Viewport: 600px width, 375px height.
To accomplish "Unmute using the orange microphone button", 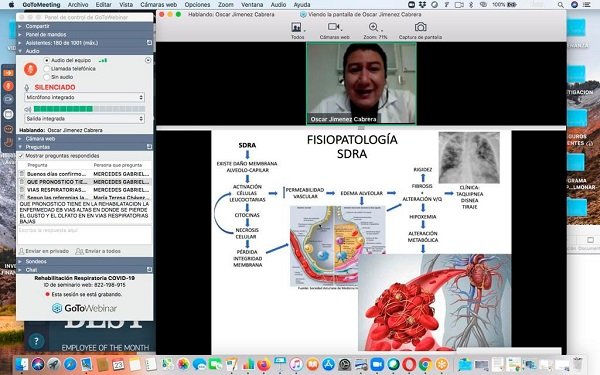I will [30, 69].
